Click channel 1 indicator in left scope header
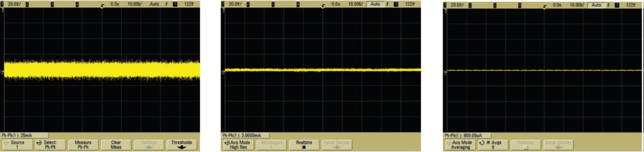 pos(2,4)
